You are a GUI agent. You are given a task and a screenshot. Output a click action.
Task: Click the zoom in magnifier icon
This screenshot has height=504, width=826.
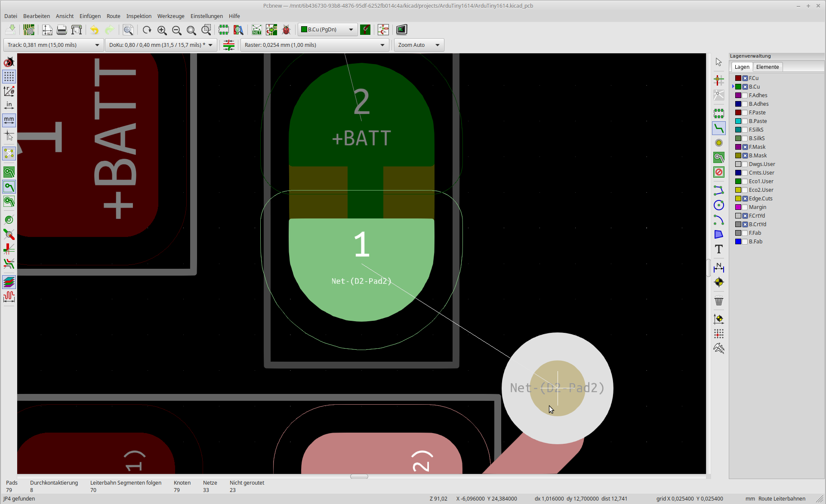[162, 30]
